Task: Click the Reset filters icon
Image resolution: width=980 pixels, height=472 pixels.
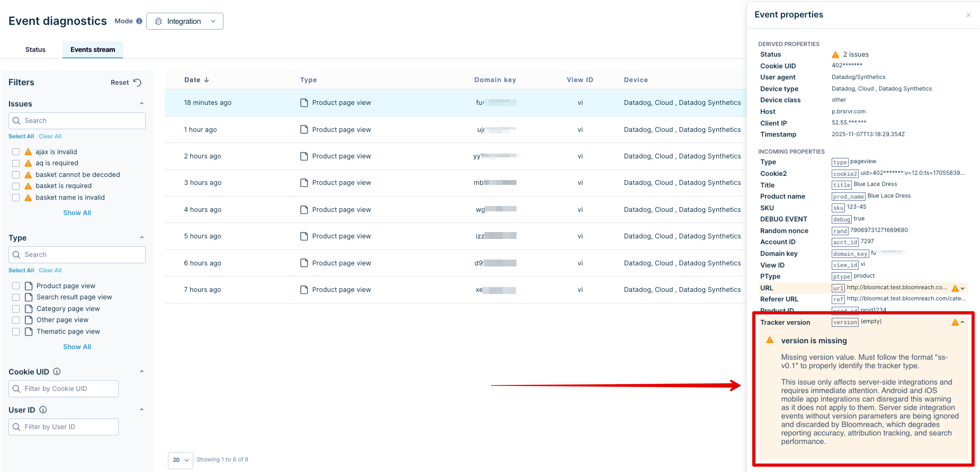Action: pos(137,83)
